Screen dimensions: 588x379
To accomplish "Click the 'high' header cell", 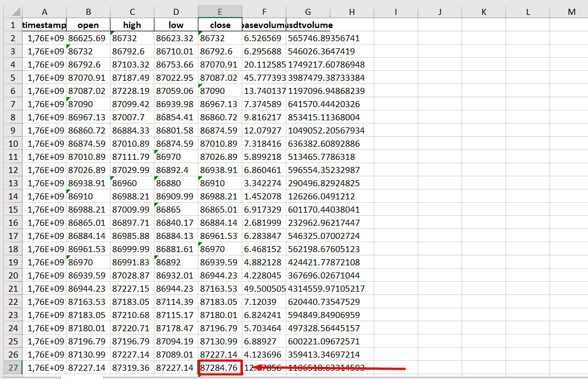I will click(x=132, y=25).
